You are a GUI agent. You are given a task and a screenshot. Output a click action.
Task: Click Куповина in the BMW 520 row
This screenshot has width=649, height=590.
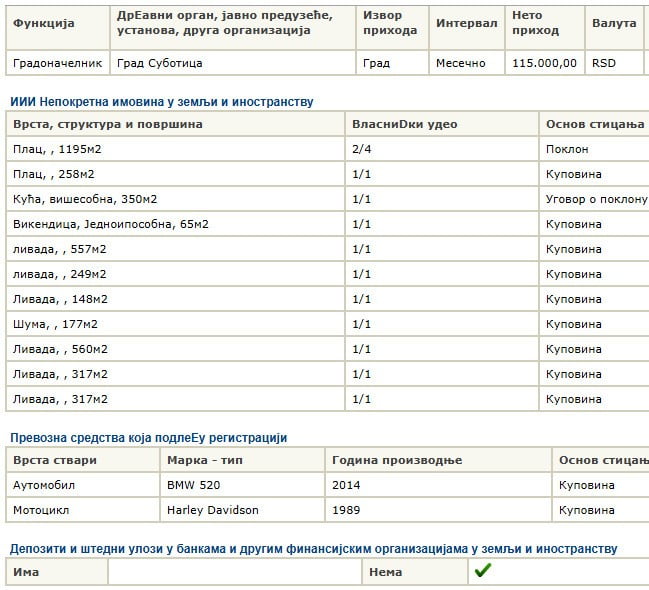coord(587,485)
